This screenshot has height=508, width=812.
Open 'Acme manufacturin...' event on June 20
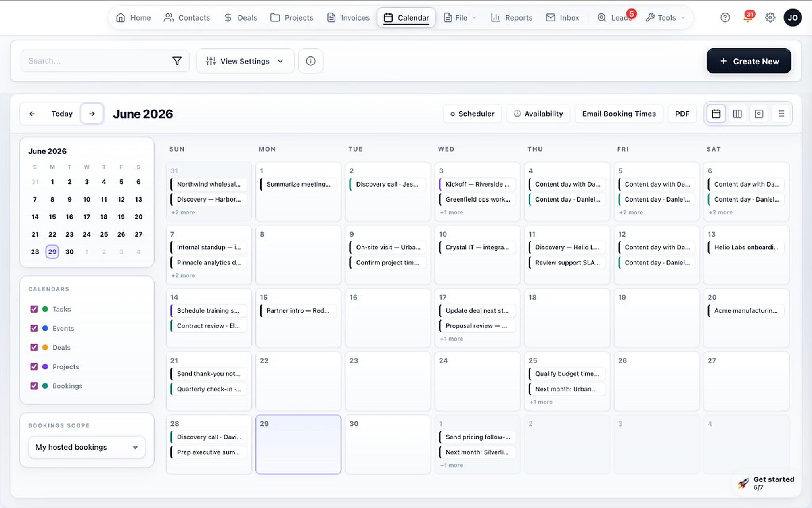(746, 310)
